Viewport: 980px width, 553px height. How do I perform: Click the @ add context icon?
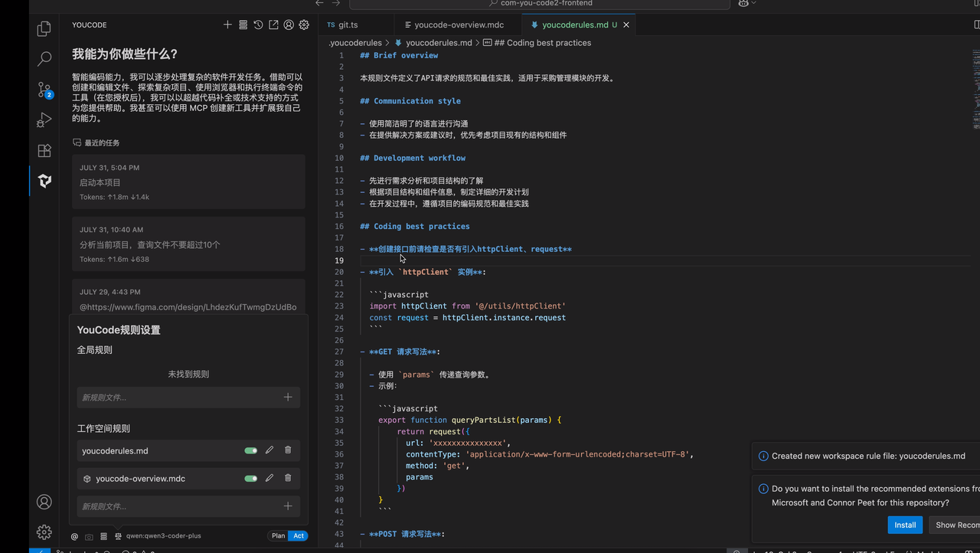(x=74, y=536)
